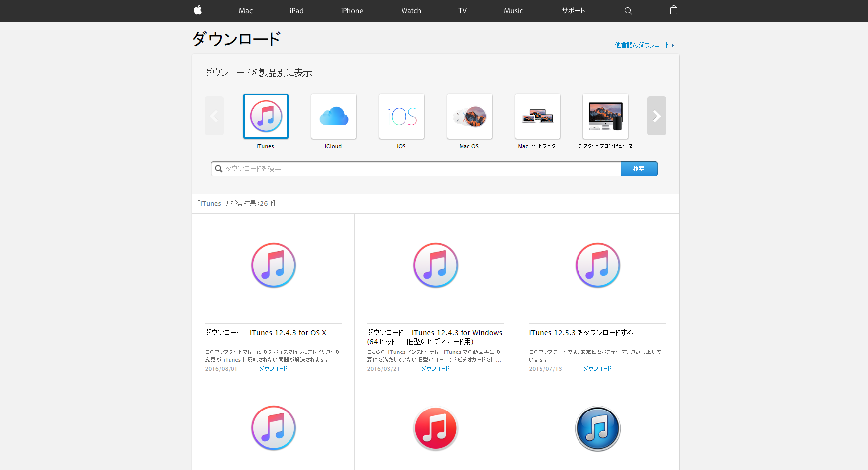Select the iTunes product category icon
The width and height of the screenshot is (868, 470).
266,116
